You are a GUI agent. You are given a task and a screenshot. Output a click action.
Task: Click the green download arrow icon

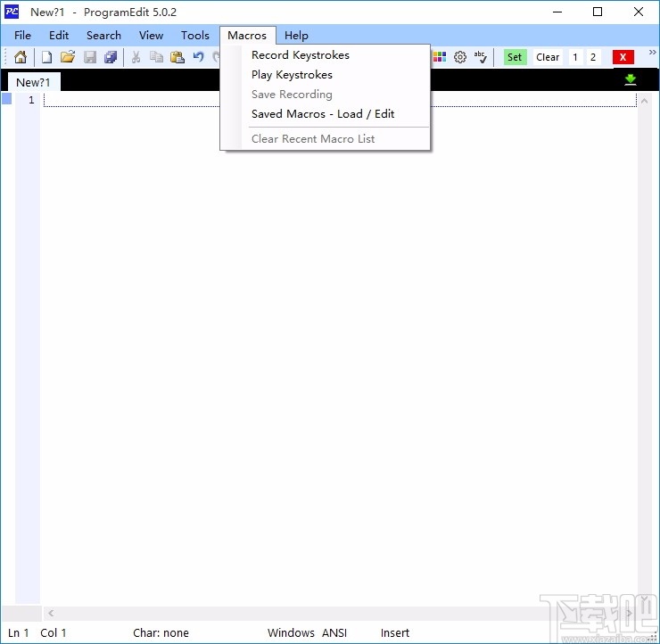(x=630, y=79)
